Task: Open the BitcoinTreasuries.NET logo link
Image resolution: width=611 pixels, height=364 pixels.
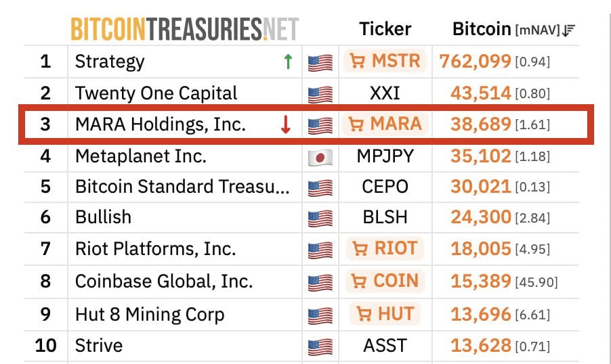Action: [184, 29]
